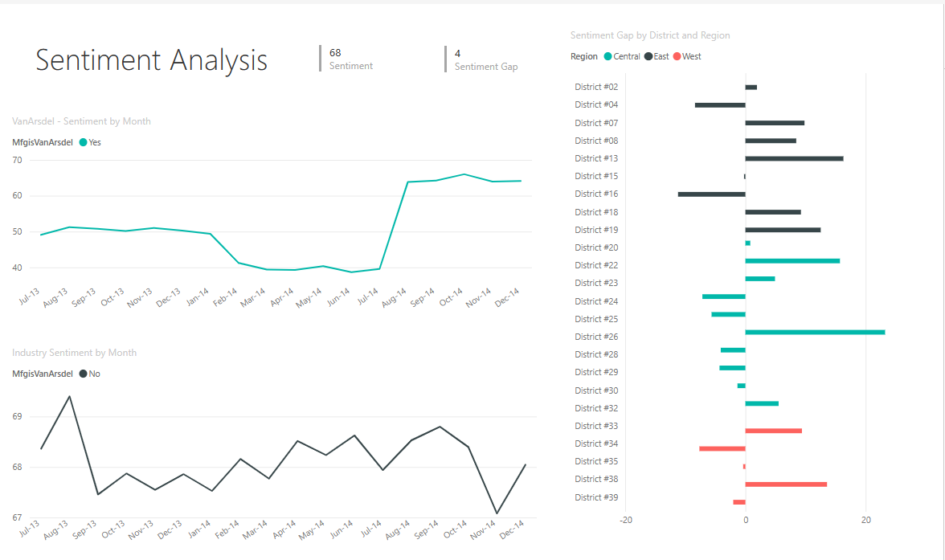Click the District #04 label

596,104
